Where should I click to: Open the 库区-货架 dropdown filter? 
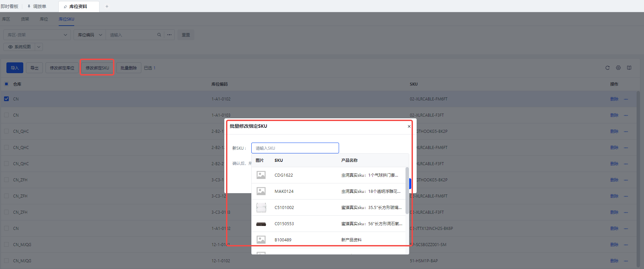click(37, 35)
